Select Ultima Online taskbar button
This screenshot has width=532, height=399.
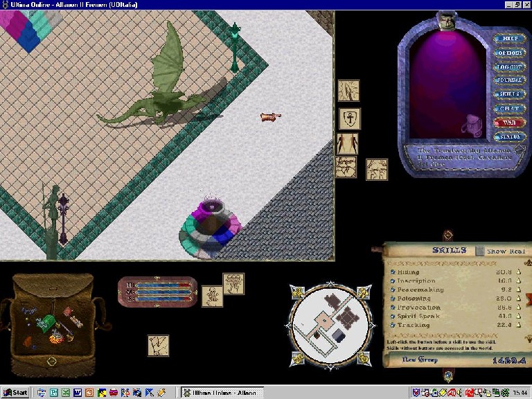[222, 393]
